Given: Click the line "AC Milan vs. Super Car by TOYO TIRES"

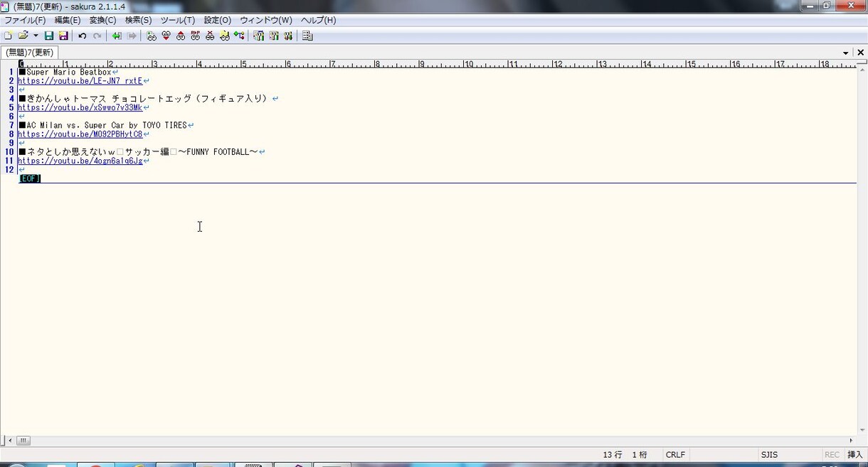Looking at the screenshot, I should click(107, 125).
